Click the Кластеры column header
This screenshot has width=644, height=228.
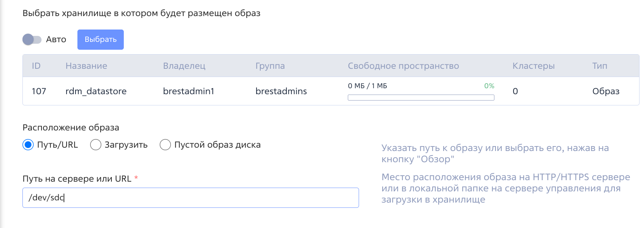(533, 66)
